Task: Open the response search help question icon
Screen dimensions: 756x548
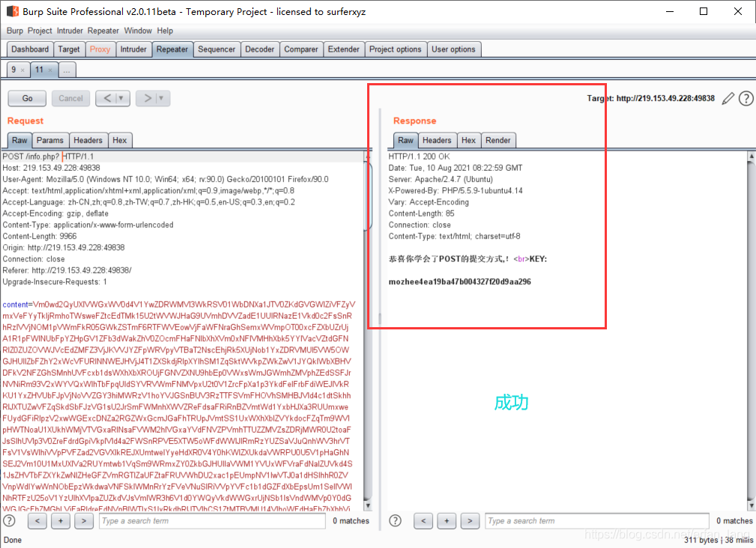Action: point(395,520)
